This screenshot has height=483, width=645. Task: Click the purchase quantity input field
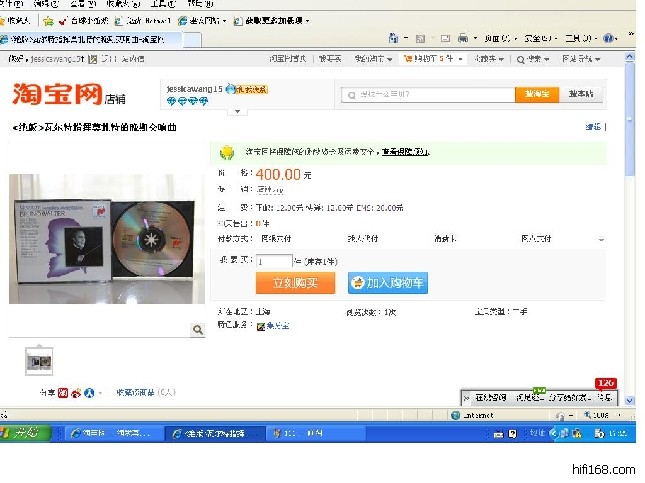(x=274, y=261)
